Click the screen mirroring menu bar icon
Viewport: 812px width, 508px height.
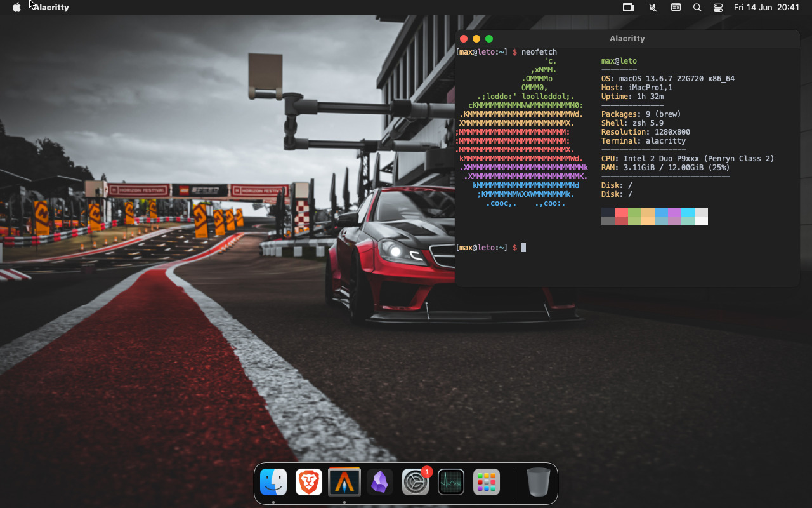click(x=628, y=7)
